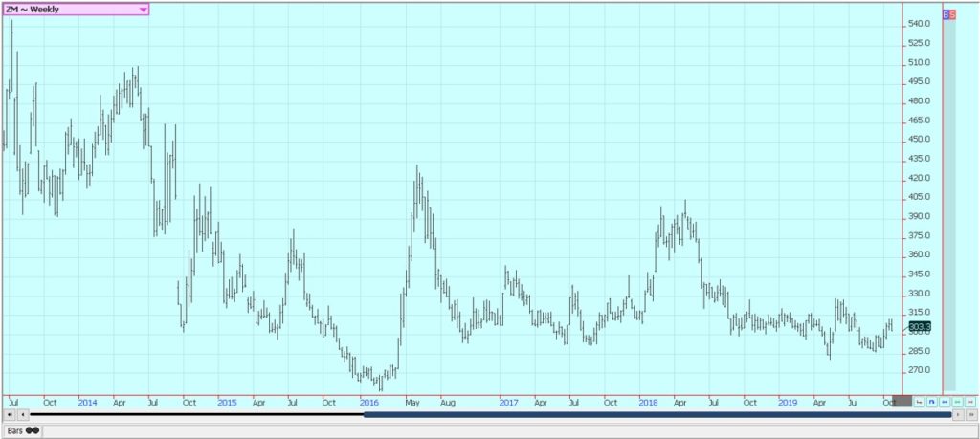Screen dimensions: 980x439
Task: Click the 270.0 price axis label
Action: (921, 370)
